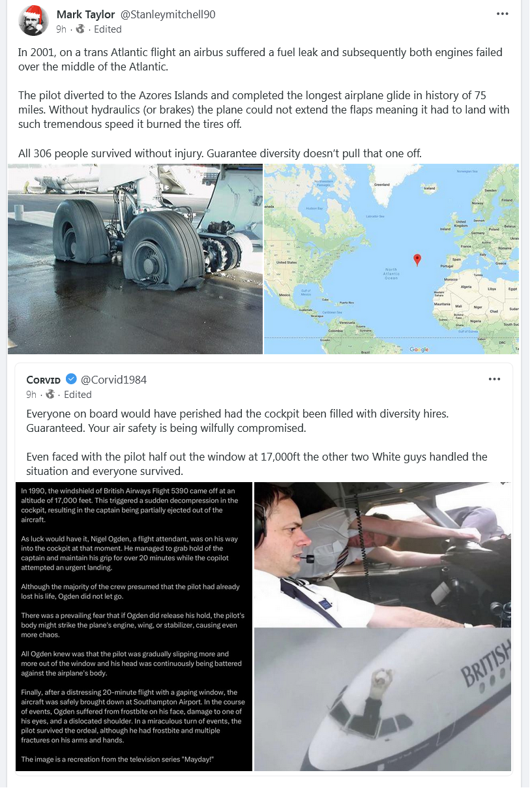This screenshot has height=792, width=532.
Task: Open the black text image about Flight 5390
Action: point(134,626)
